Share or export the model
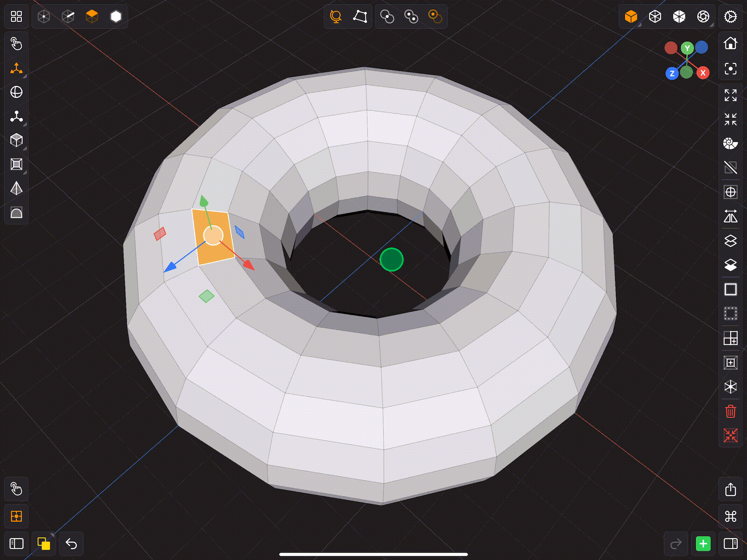The width and height of the screenshot is (747, 560). [x=731, y=489]
